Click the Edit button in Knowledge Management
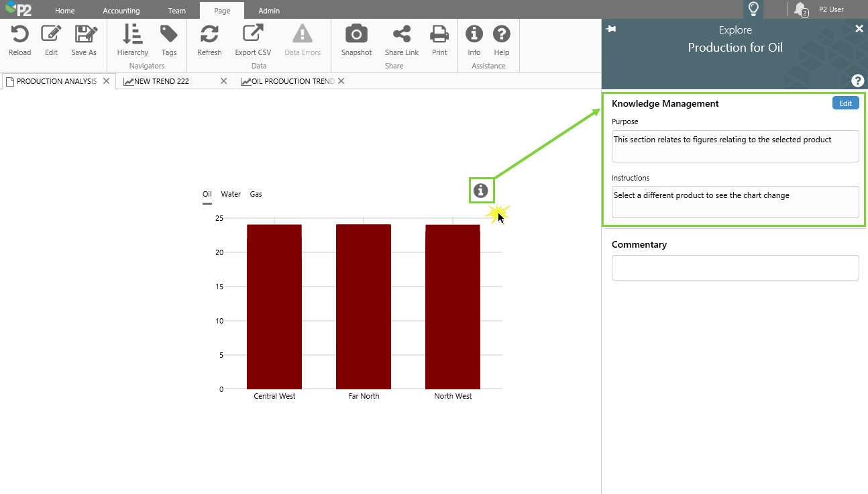This screenshot has width=868, height=494. pyautogui.click(x=845, y=103)
